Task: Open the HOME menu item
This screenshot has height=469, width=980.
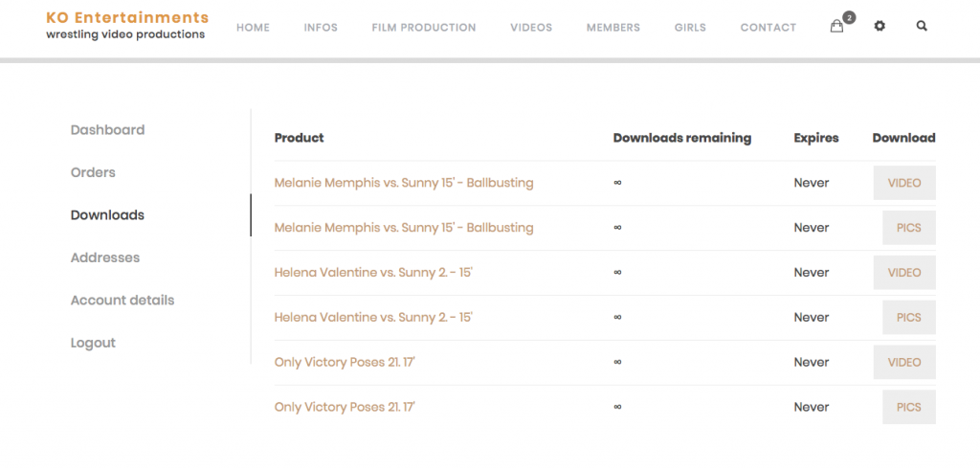Action: pyautogui.click(x=253, y=28)
